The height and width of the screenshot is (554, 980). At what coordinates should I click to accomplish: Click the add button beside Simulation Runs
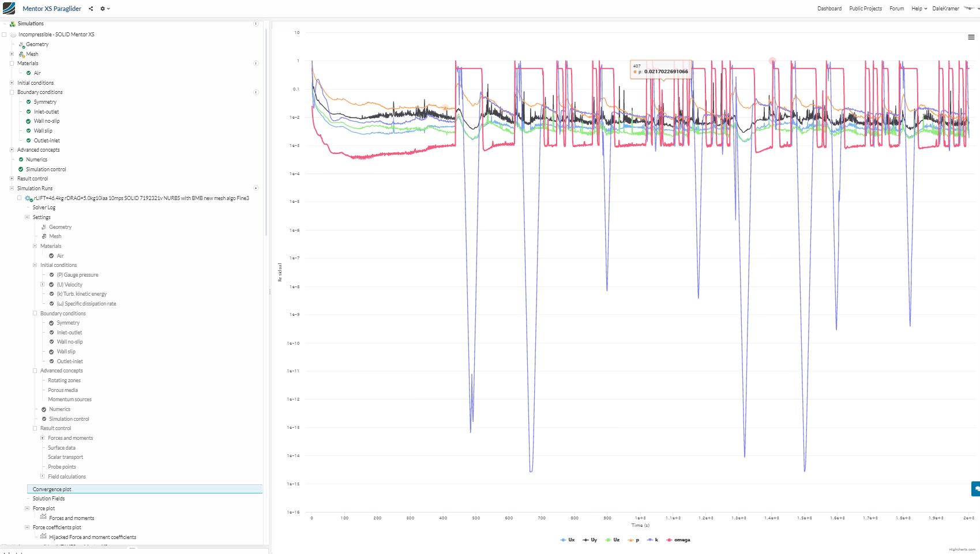tap(256, 188)
